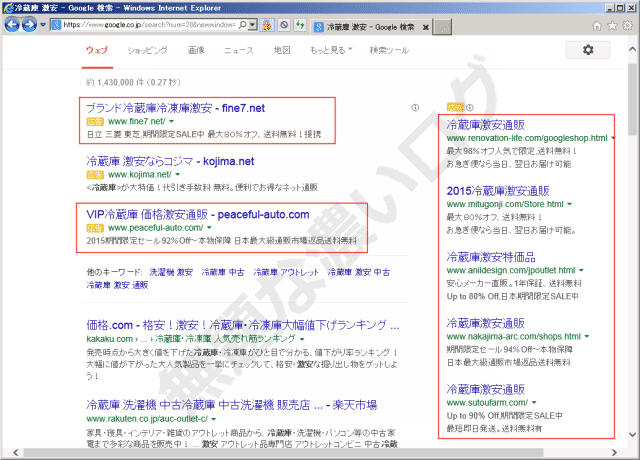
Task: Click the search magnifier icon in address bar
Action: pos(242,25)
